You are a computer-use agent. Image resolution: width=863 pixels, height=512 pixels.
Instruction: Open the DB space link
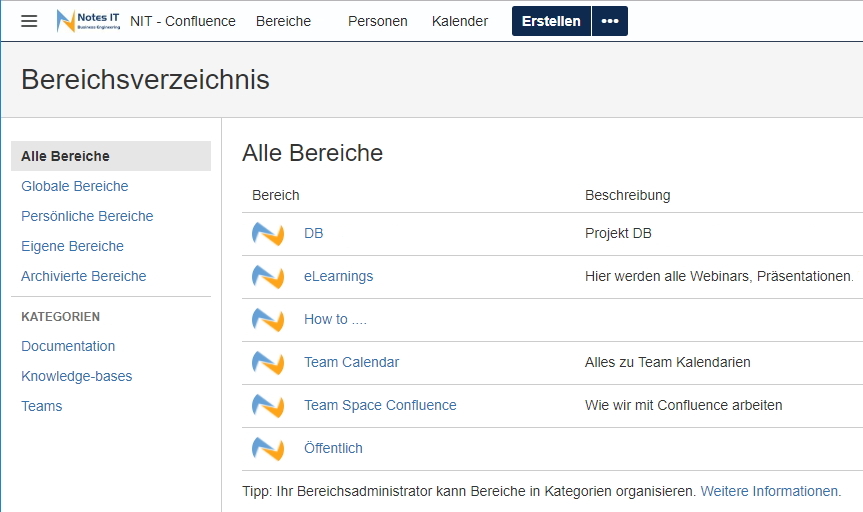pos(313,233)
